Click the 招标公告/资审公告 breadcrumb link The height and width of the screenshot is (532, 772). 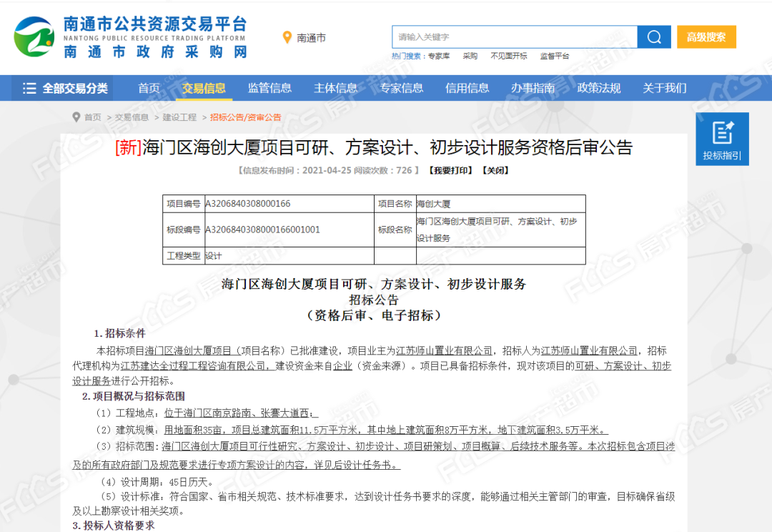click(246, 117)
